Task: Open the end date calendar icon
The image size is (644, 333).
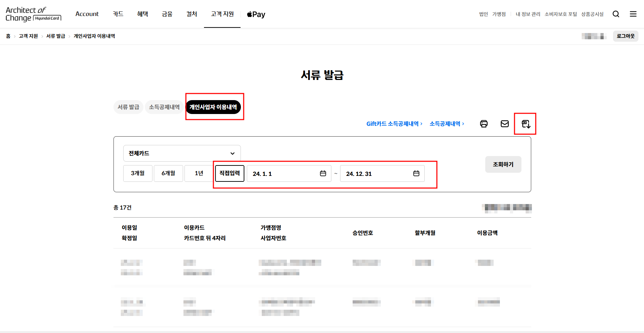Action: click(x=416, y=173)
